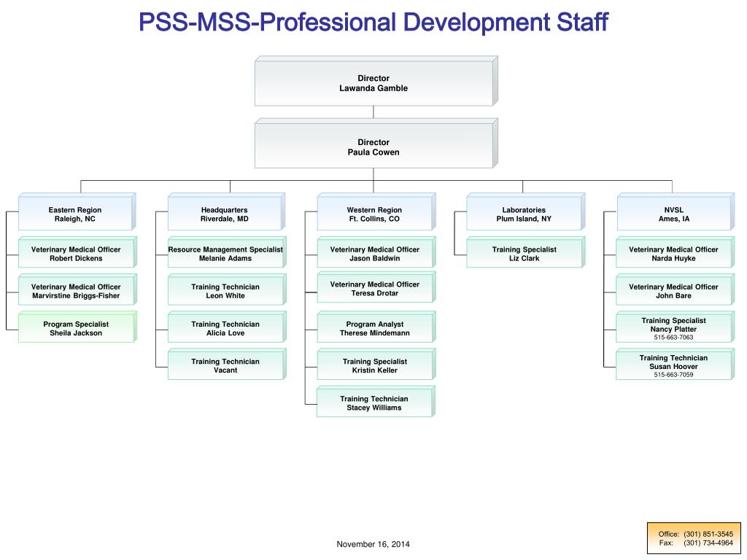Viewport: 747px width, 560px height.
Task: Select Marvirstine Briggs-Fisher's box
Action: point(77,289)
